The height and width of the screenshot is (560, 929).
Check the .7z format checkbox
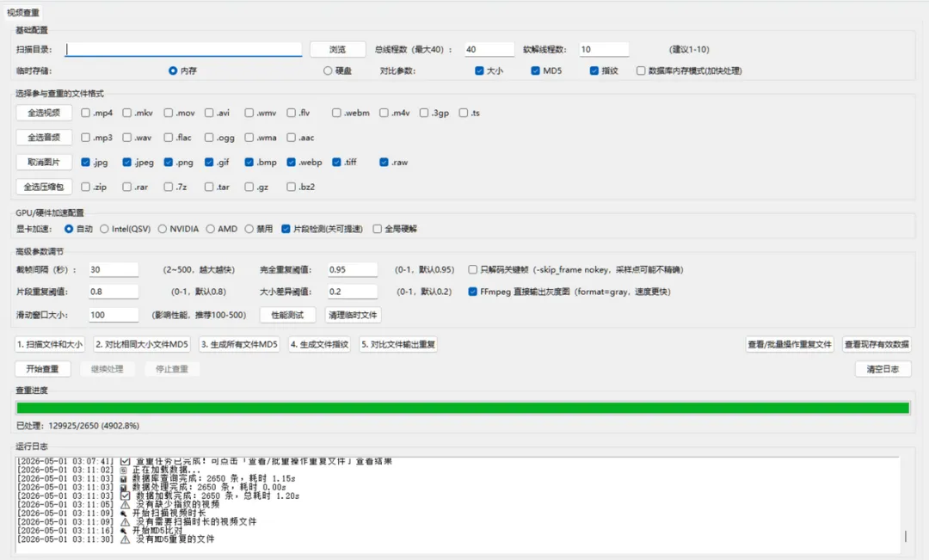pyautogui.click(x=169, y=187)
